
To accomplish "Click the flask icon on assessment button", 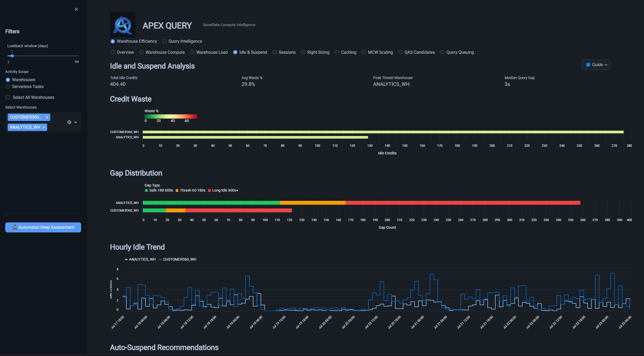I will coord(15,227).
